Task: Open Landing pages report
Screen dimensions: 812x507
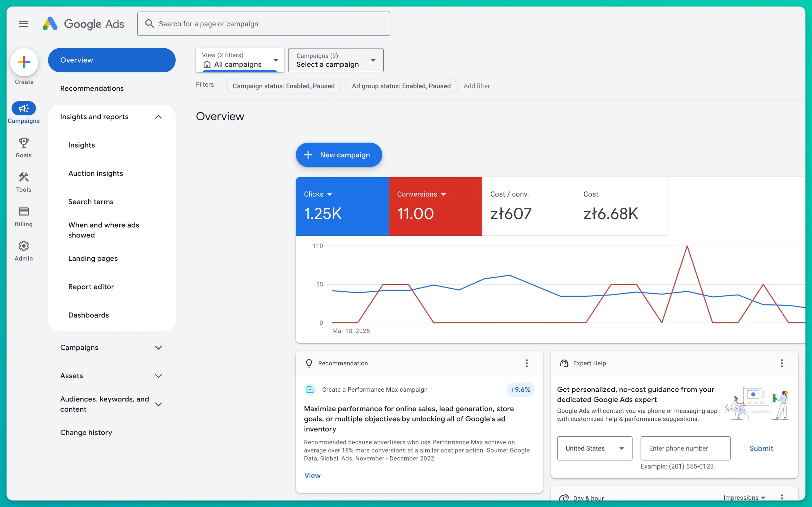Action: [x=93, y=258]
